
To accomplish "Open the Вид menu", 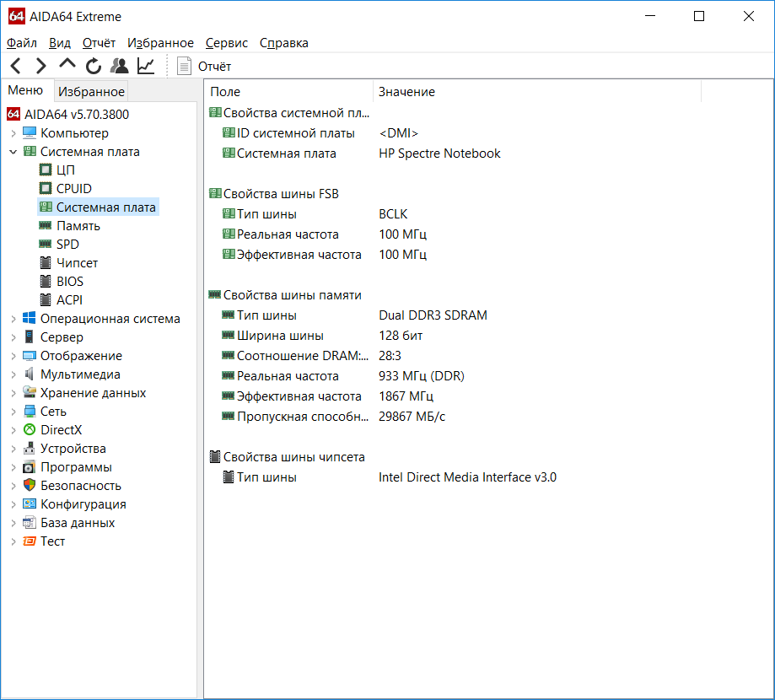I will (x=60, y=43).
